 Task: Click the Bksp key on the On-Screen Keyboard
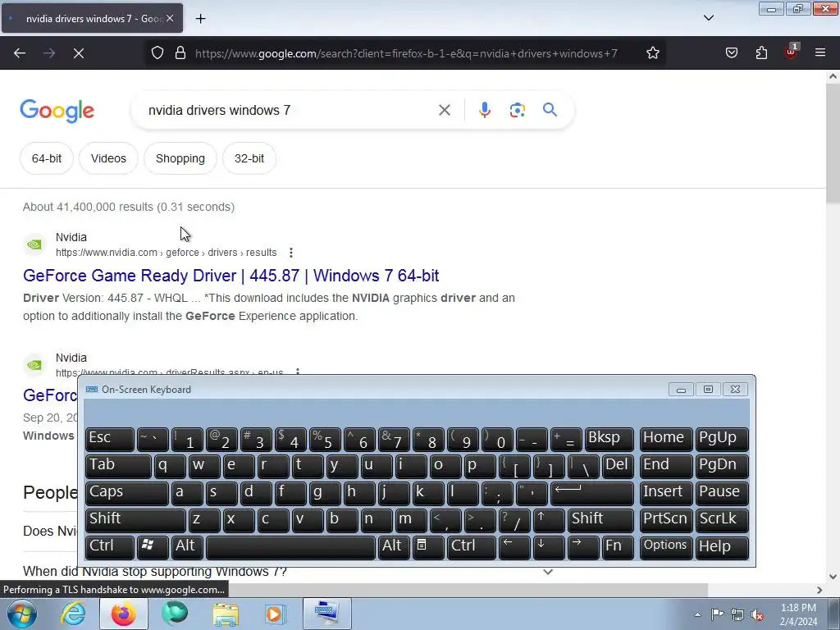609,439
